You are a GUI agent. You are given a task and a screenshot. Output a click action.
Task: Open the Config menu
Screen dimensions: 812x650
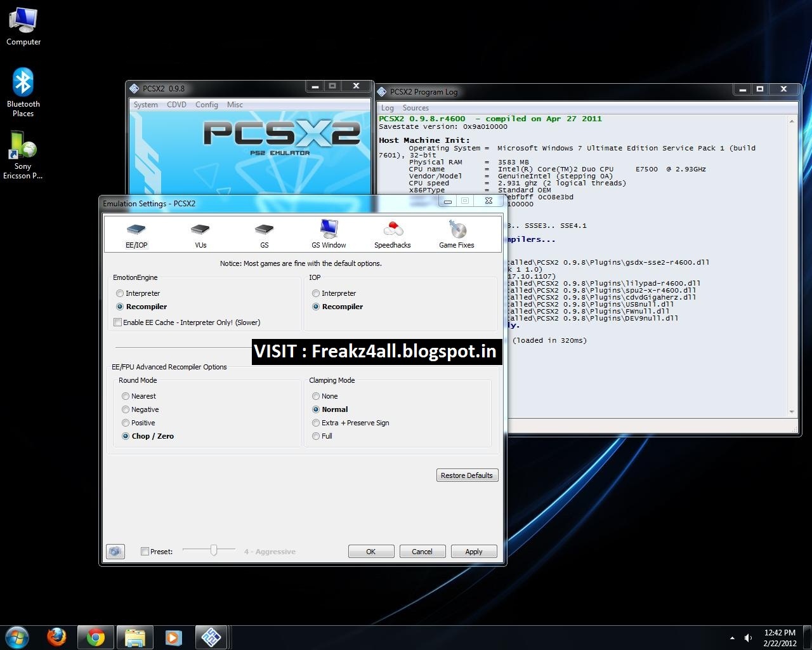click(206, 104)
